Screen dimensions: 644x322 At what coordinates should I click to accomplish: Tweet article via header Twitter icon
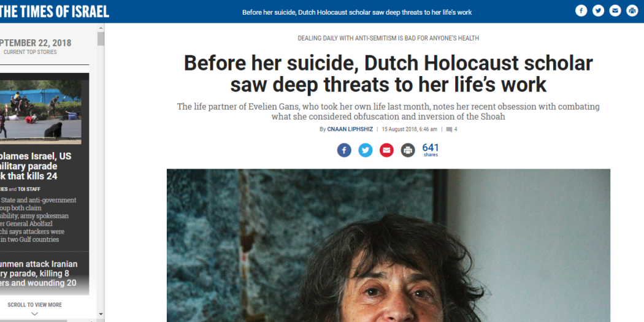click(x=598, y=10)
